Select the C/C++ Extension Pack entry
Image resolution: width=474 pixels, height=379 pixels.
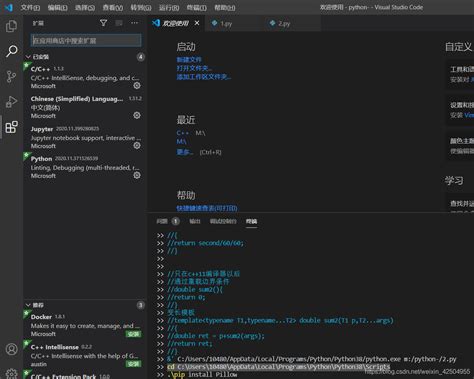85,375
